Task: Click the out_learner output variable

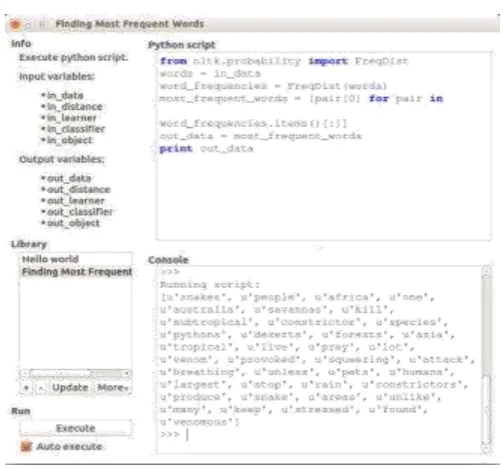Action: tap(76, 201)
